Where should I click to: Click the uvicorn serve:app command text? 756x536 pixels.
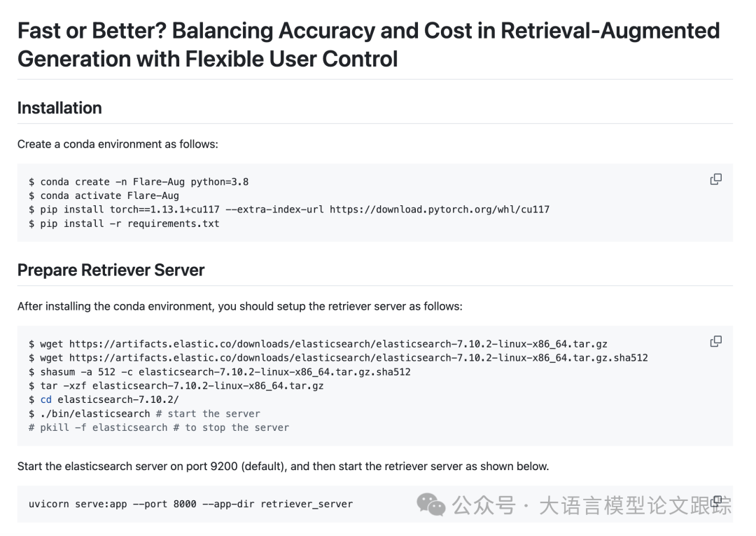[190, 504]
